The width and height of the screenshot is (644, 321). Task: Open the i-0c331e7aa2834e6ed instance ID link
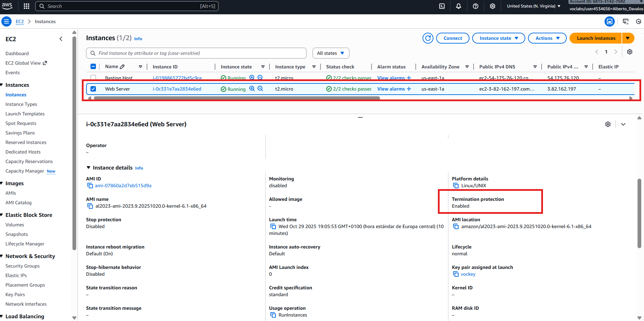[177, 89]
